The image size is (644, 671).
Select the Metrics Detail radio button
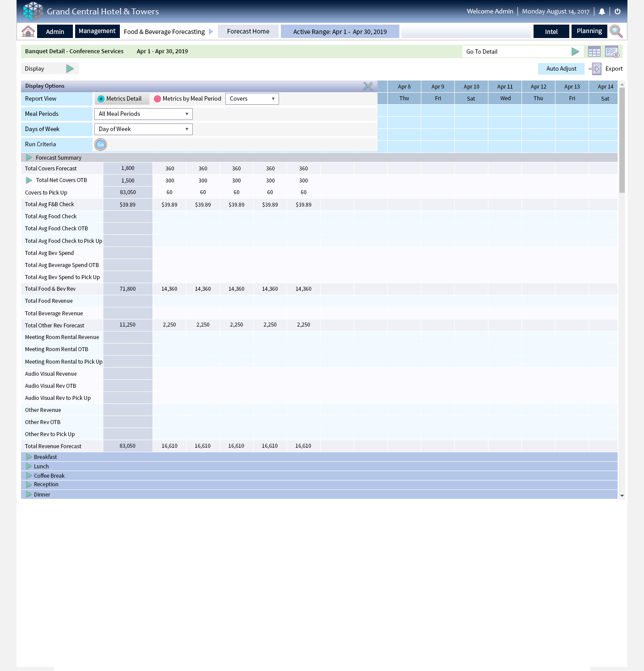101,99
